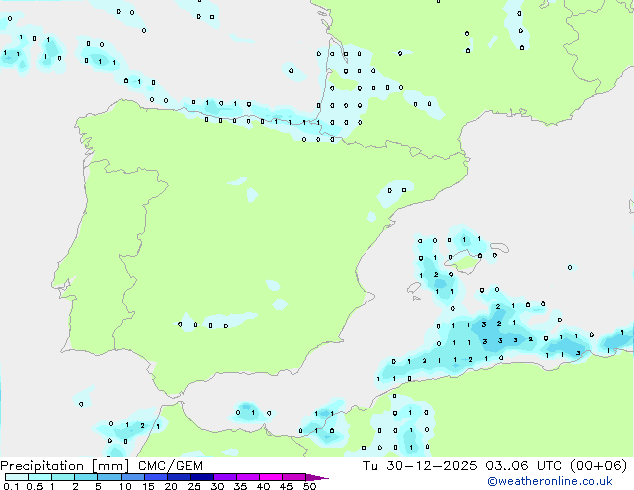634x490 pixels.
Task: Click the '(00+06)' forecast offset text
Action: 598,466
